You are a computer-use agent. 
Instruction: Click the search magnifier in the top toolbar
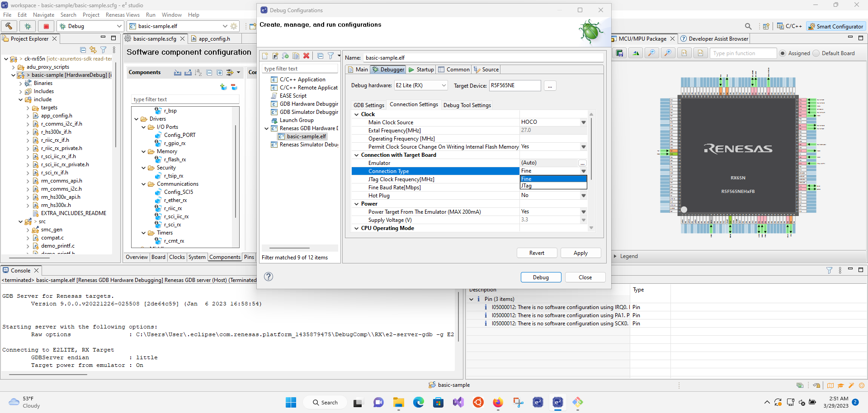[x=748, y=26]
